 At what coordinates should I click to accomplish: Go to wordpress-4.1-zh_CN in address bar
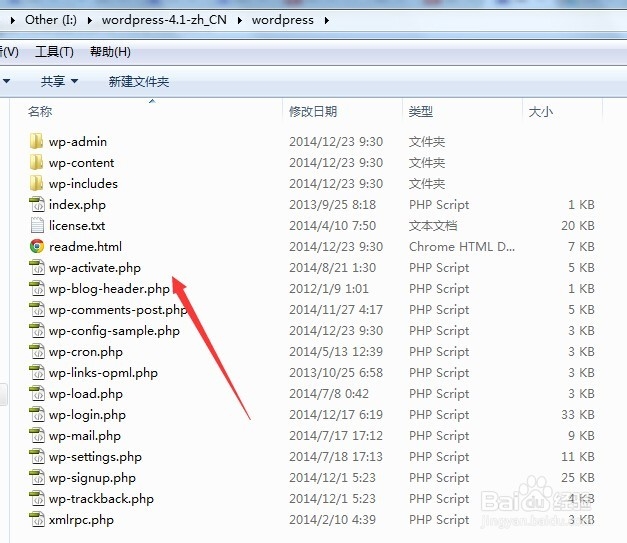pyautogui.click(x=164, y=20)
